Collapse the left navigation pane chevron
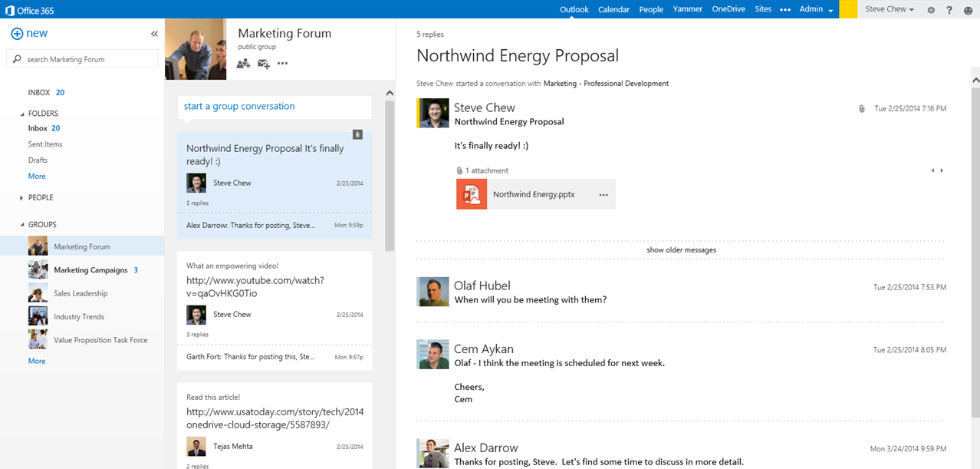The height and width of the screenshot is (469, 980). (x=154, y=34)
